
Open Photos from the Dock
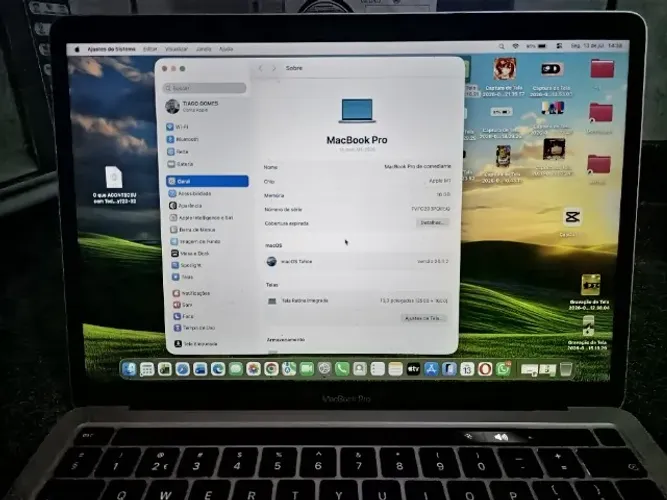pos(253,369)
